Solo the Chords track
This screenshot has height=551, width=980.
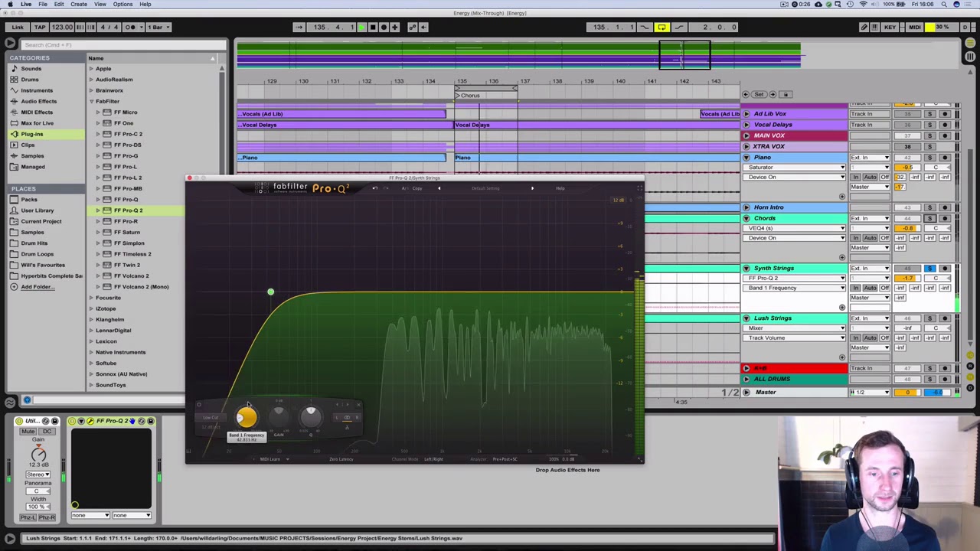point(929,218)
